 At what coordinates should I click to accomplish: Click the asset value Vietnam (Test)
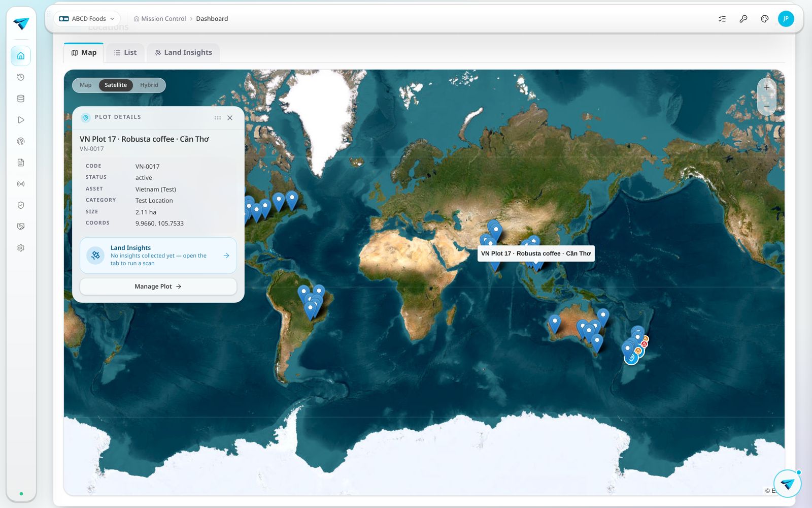pyautogui.click(x=156, y=189)
